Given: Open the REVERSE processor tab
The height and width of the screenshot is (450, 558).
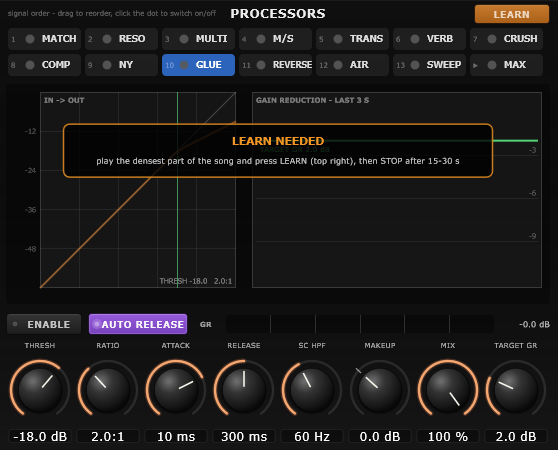Looking at the screenshot, I should (x=275, y=65).
